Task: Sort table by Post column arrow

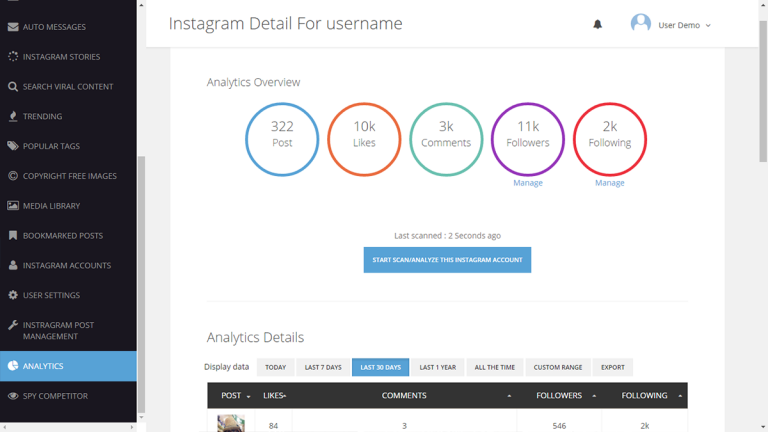Action: coord(248,397)
